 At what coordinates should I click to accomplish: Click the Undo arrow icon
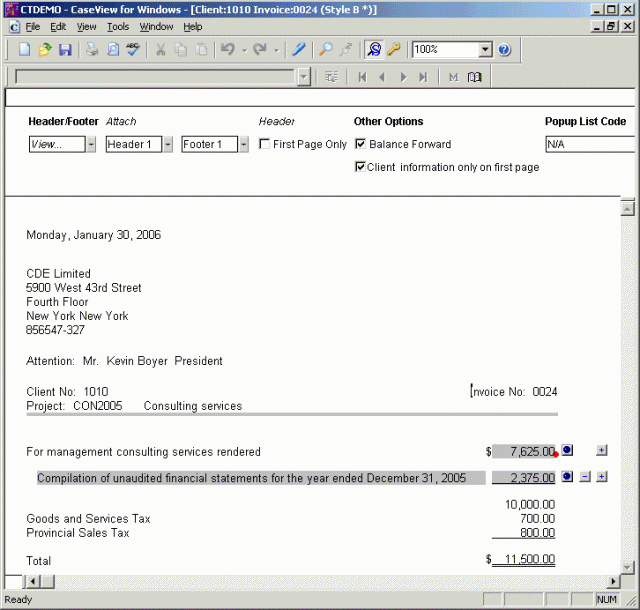227,49
